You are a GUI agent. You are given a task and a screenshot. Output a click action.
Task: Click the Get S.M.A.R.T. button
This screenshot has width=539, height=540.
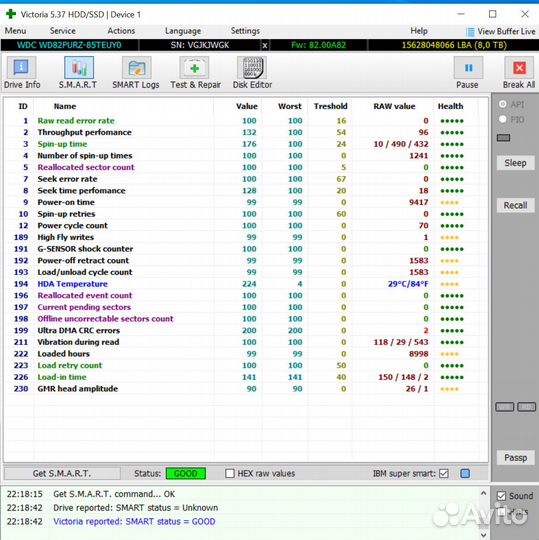click(x=62, y=473)
